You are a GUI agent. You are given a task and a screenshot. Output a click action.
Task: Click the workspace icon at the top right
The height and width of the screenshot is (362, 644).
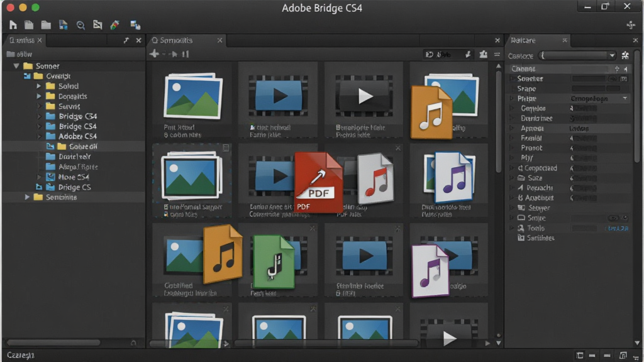631,25
